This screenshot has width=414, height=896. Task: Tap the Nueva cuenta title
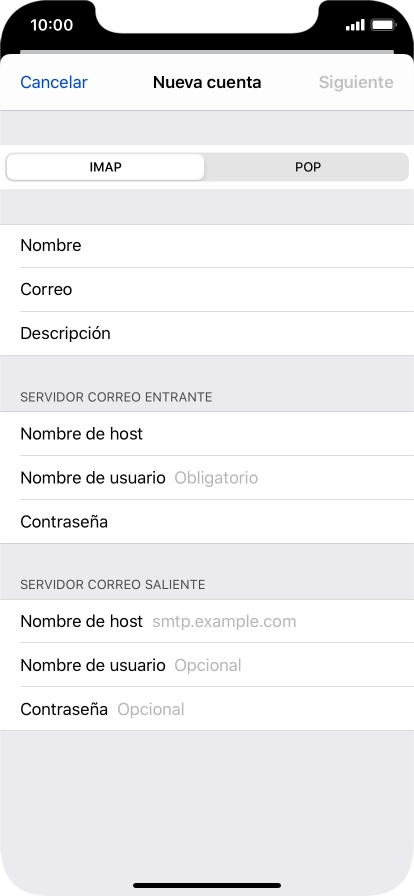(x=207, y=82)
